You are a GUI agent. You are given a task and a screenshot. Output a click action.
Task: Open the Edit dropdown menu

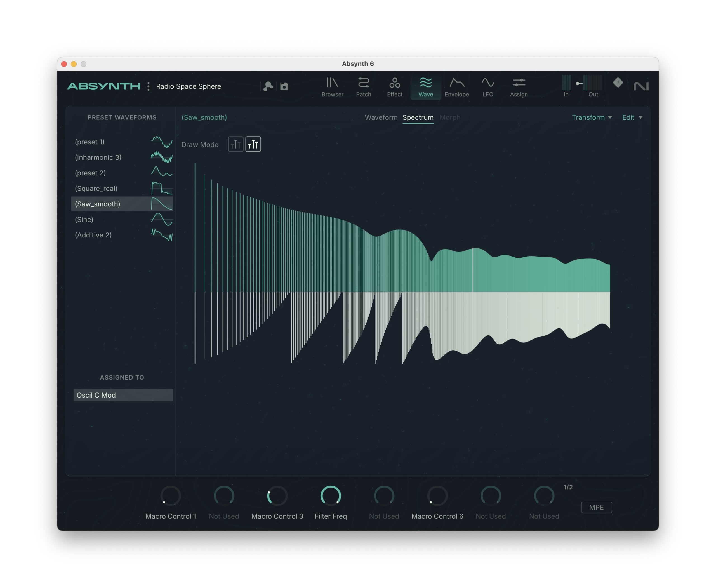coord(632,117)
